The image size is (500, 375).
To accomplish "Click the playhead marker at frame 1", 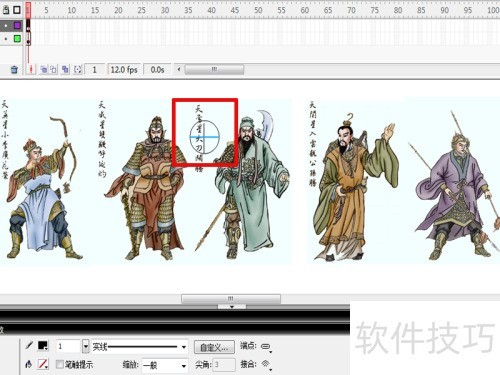I will [x=28, y=10].
